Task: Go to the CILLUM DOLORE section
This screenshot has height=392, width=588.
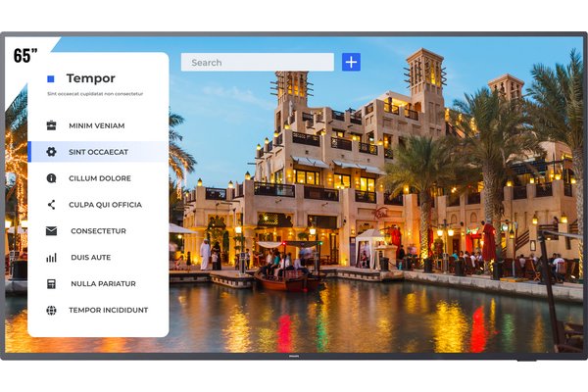Action: pyautogui.click(x=99, y=178)
